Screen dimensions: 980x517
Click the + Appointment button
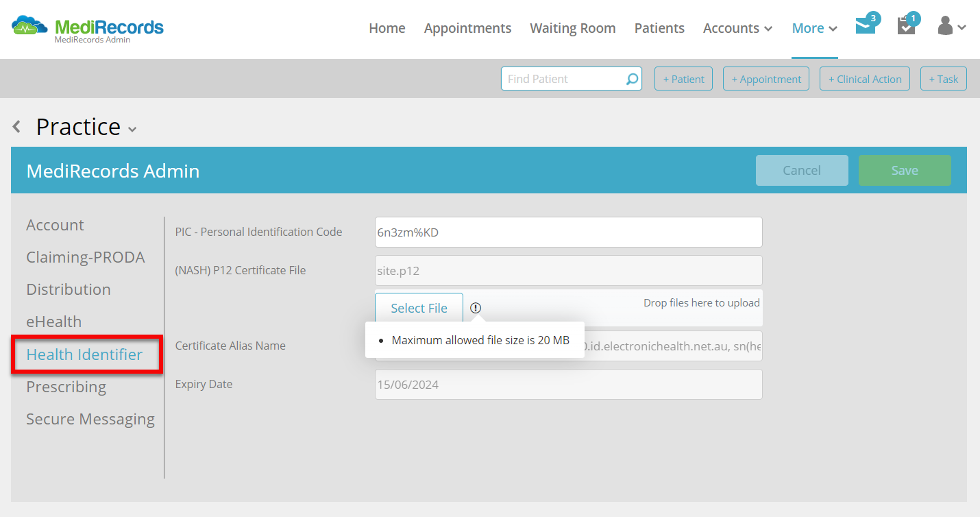(766, 79)
